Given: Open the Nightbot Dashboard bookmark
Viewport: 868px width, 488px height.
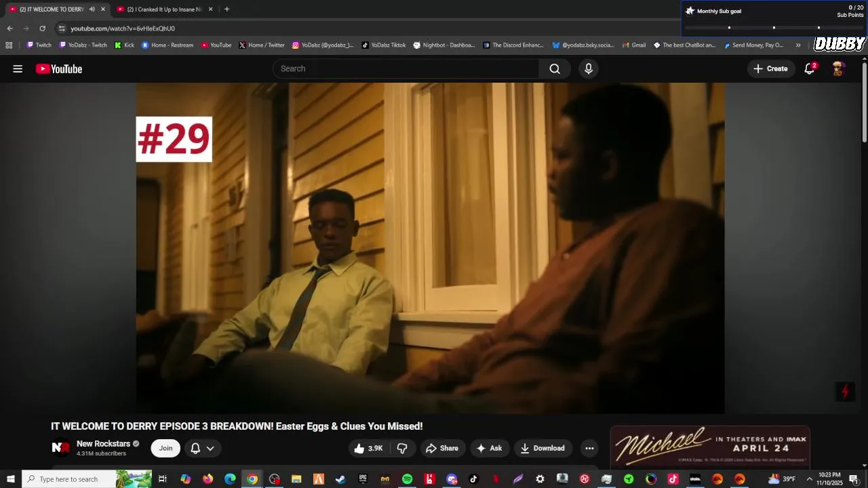Looking at the screenshot, I should (444, 45).
